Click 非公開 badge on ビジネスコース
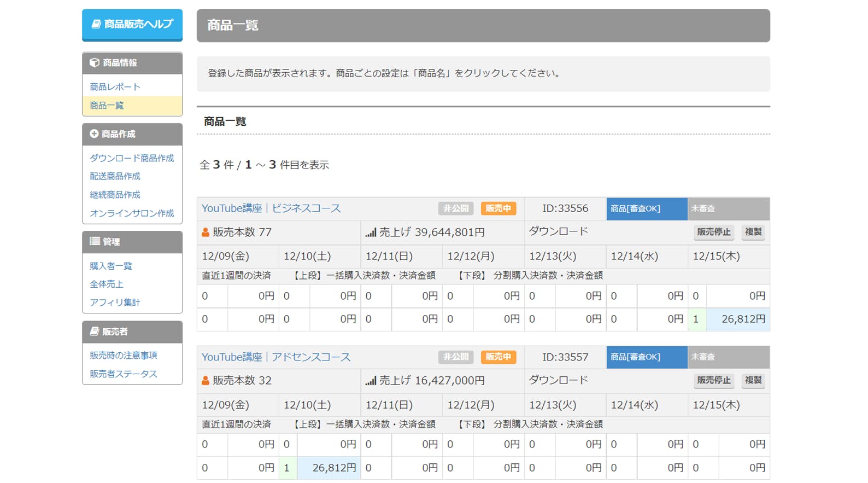This screenshot has width=868, height=483. 455,208
